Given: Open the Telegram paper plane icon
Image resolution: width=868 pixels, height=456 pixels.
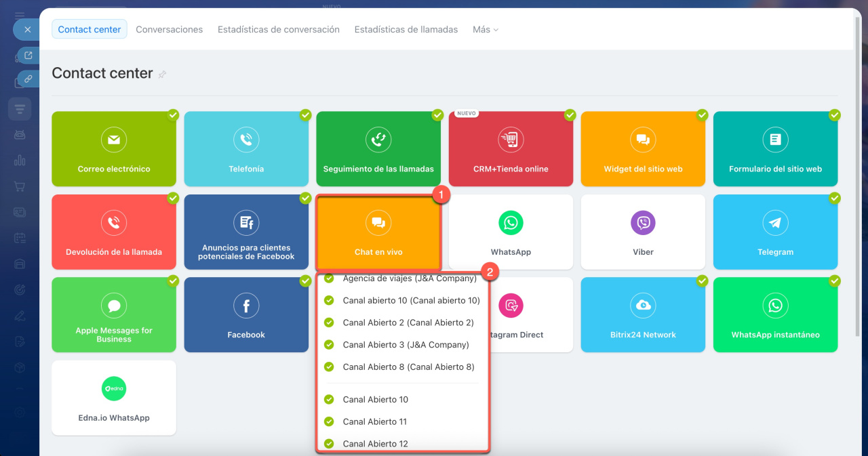Looking at the screenshot, I should tap(775, 223).
